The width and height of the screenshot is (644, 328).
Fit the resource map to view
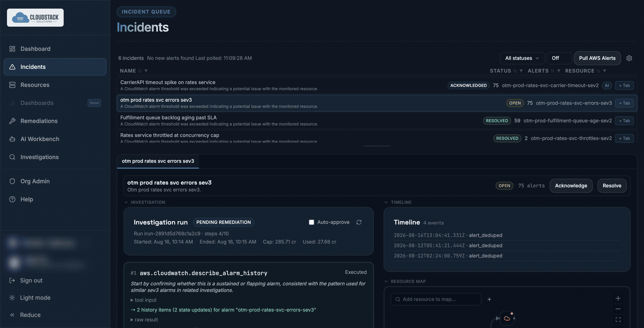tap(618, 320)
